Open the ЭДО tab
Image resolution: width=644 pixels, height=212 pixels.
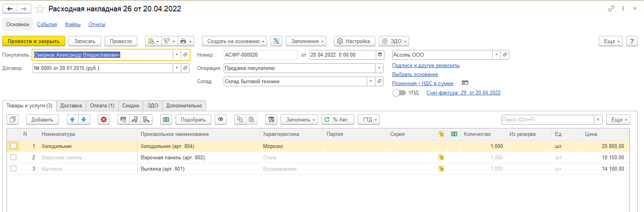click(x=153, y=106)
